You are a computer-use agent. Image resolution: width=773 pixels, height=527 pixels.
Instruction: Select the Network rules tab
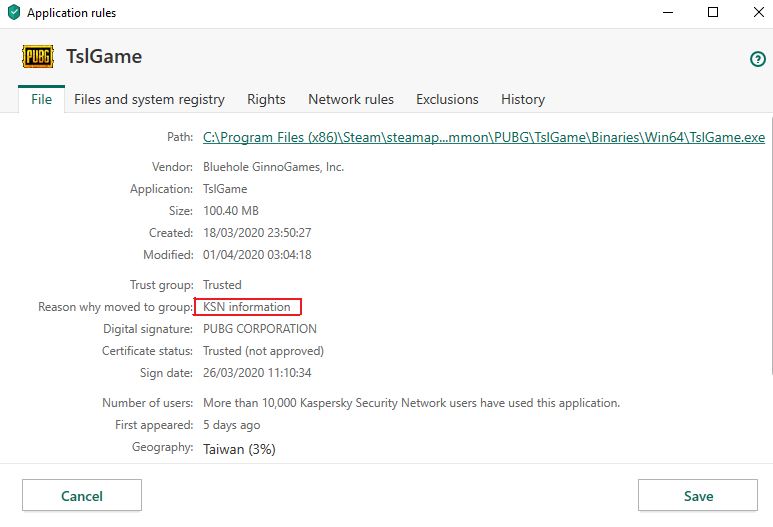[351, 99]
